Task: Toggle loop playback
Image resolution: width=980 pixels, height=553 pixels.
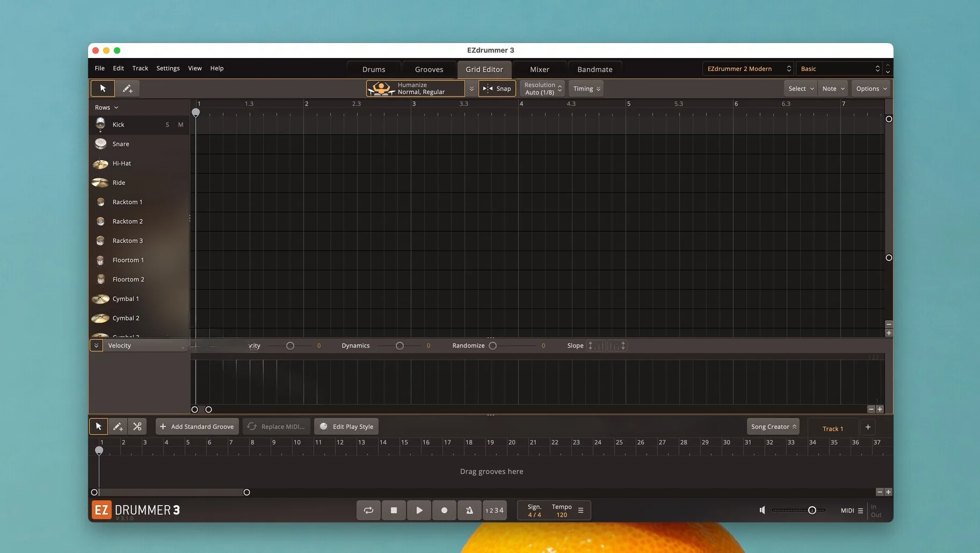Action: [368, 511]
